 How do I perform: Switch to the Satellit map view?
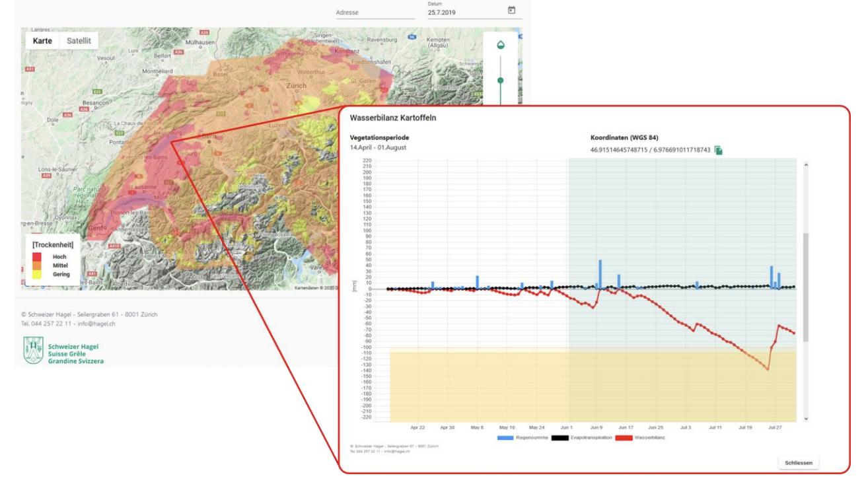(79, 40)
